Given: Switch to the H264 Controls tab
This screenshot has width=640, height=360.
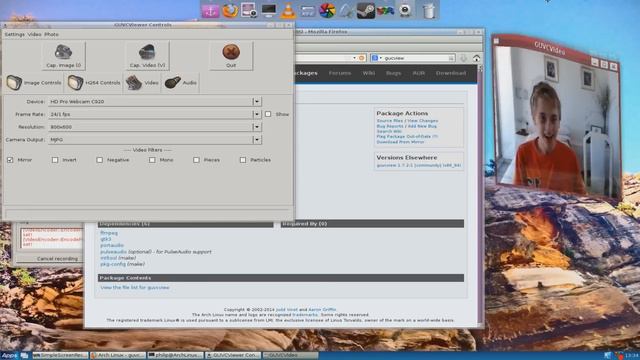Looking at the screenshot, I should 94,82.
